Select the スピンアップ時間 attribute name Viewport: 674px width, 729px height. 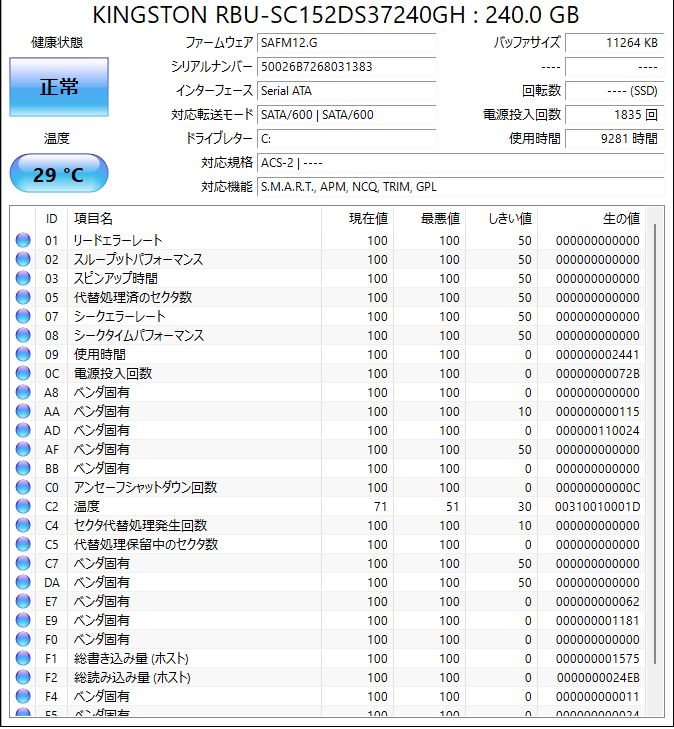[116, 278]
